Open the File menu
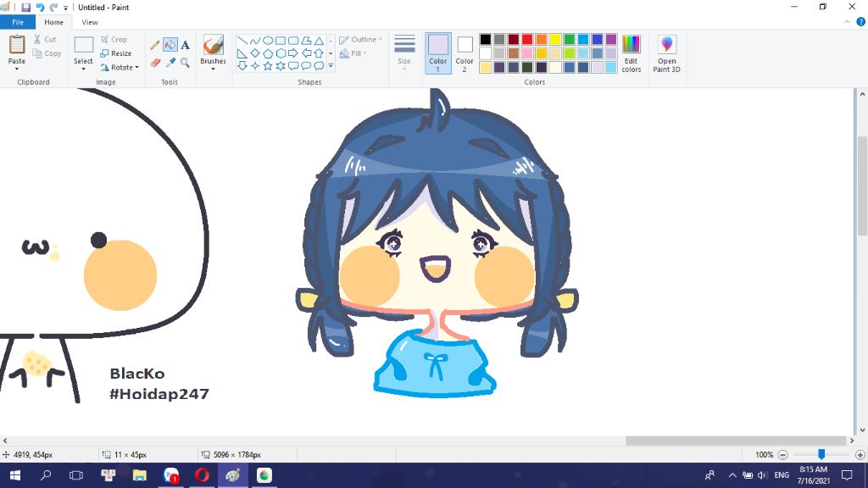Screen dimensions: 868x488 pyautogui.click(x=18, y=22)
